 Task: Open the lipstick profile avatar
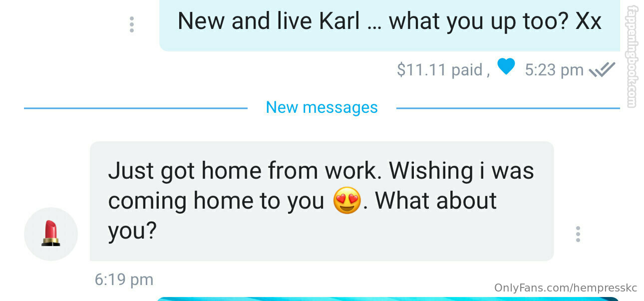tap(51, 234)
